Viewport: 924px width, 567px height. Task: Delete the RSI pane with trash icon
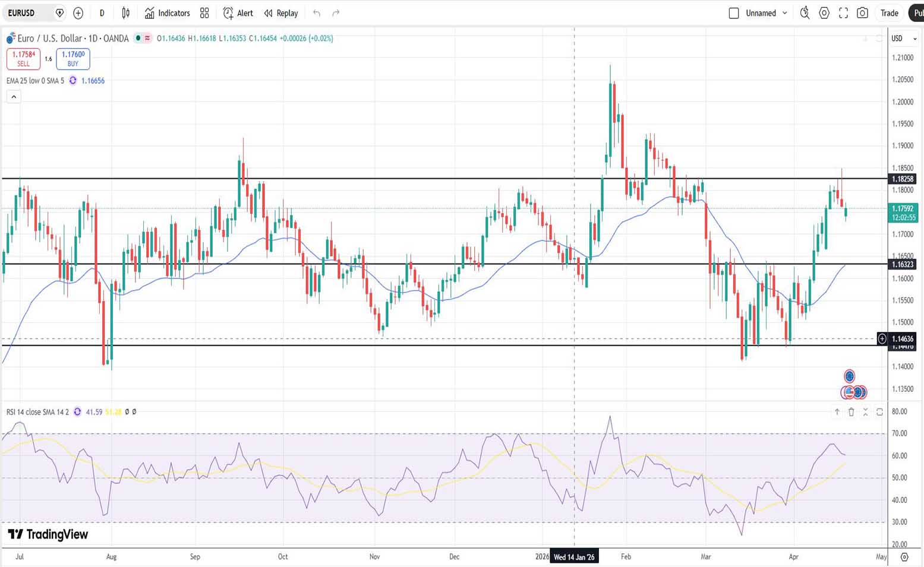851,412
